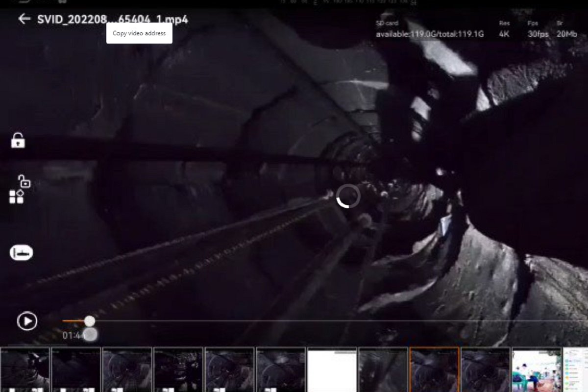Screen dimensions: 588x392
Task: Click the 4K resolution indicator
Action: (504, 34)
